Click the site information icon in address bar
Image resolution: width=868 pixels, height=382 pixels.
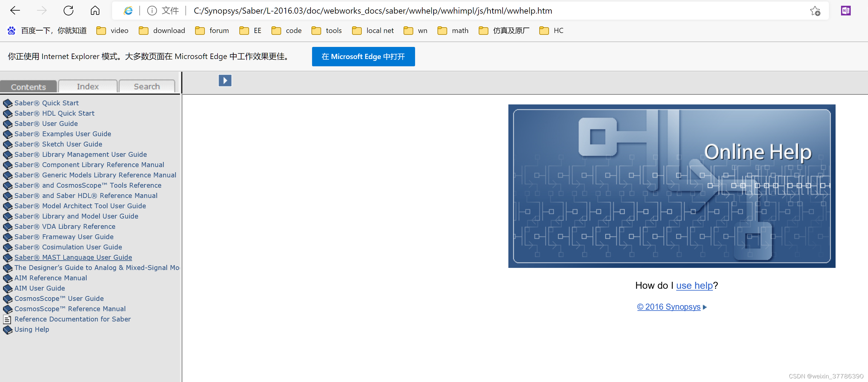coord(152,11)
